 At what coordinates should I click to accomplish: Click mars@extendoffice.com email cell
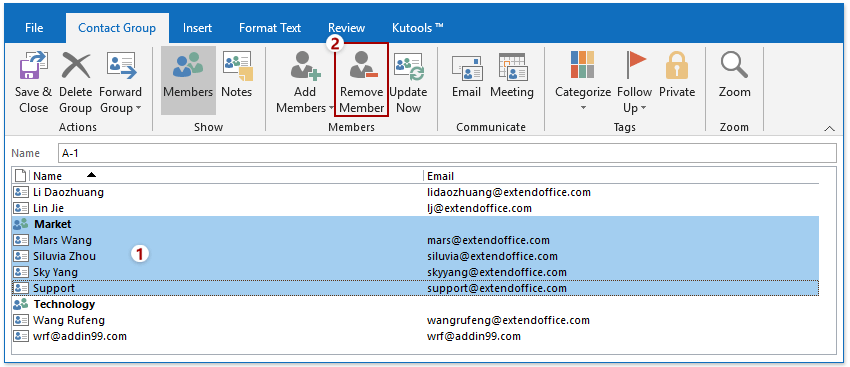[488, 240]
